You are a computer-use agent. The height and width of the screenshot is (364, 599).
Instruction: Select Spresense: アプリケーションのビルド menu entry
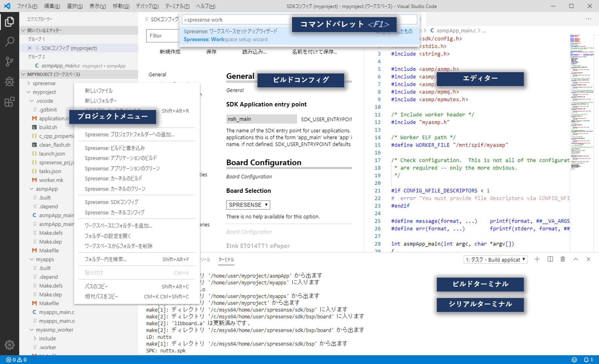tap(121, 158)
